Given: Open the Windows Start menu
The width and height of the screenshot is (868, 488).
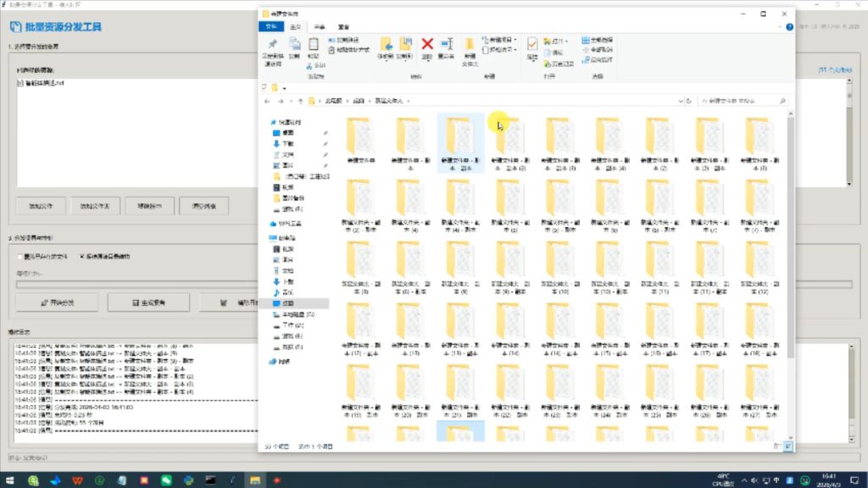Looking at the screenshot, I should (x=10, y=480).
